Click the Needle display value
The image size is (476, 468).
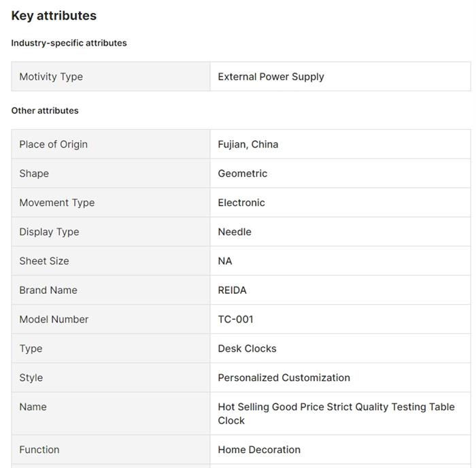[x=234, y=232]
